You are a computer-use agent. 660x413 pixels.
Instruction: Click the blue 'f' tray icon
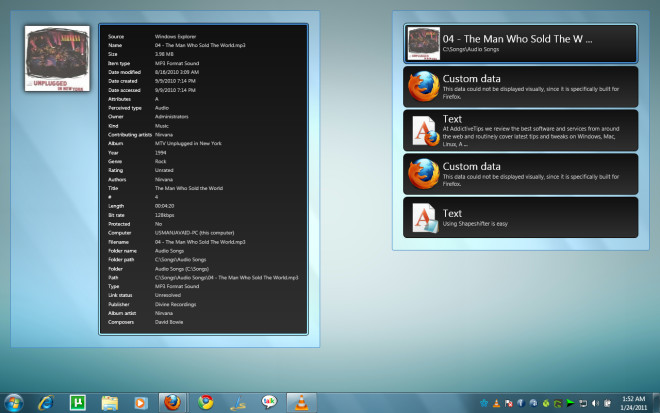[521, 403]
